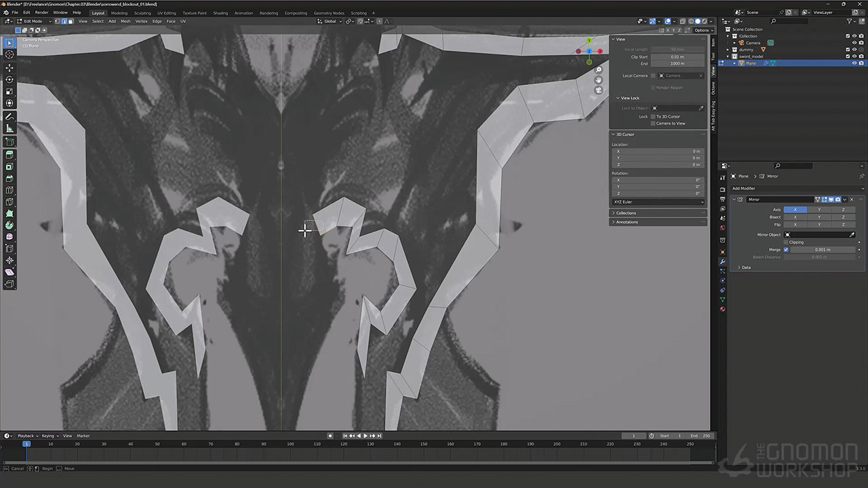868x488 pixels.
Task: Open the Mesh menu
Action: 125,21
